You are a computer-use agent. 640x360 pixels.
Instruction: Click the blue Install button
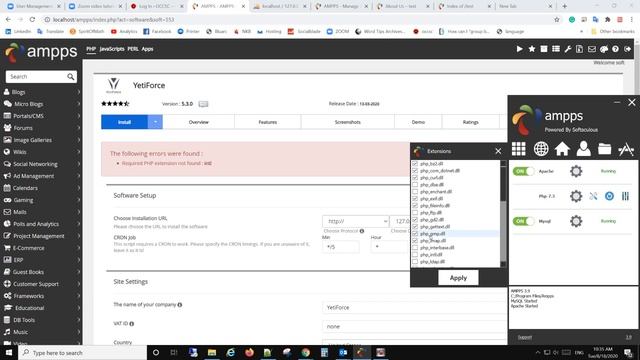(x=124, y=122)
